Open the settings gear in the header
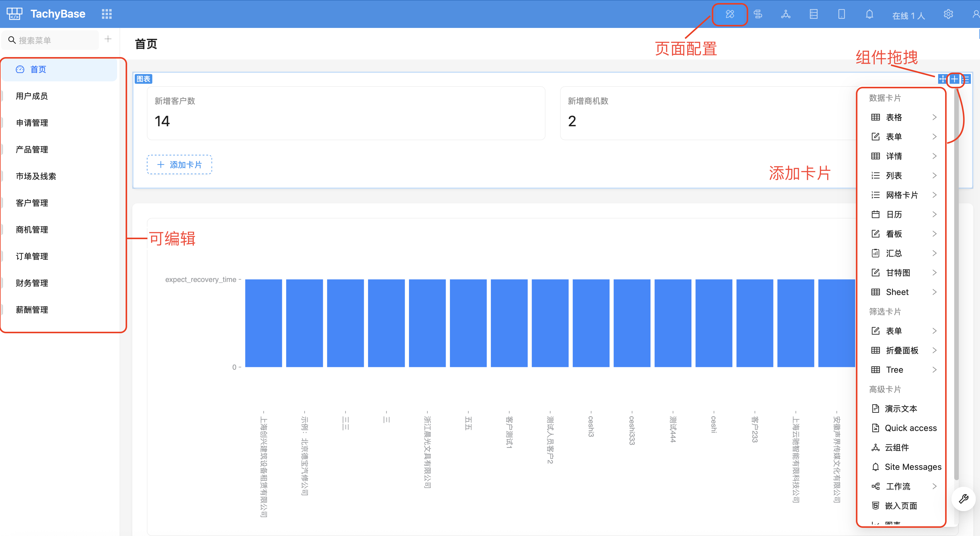The height and width of the screenshot is (536, 980). click(948, 15)
